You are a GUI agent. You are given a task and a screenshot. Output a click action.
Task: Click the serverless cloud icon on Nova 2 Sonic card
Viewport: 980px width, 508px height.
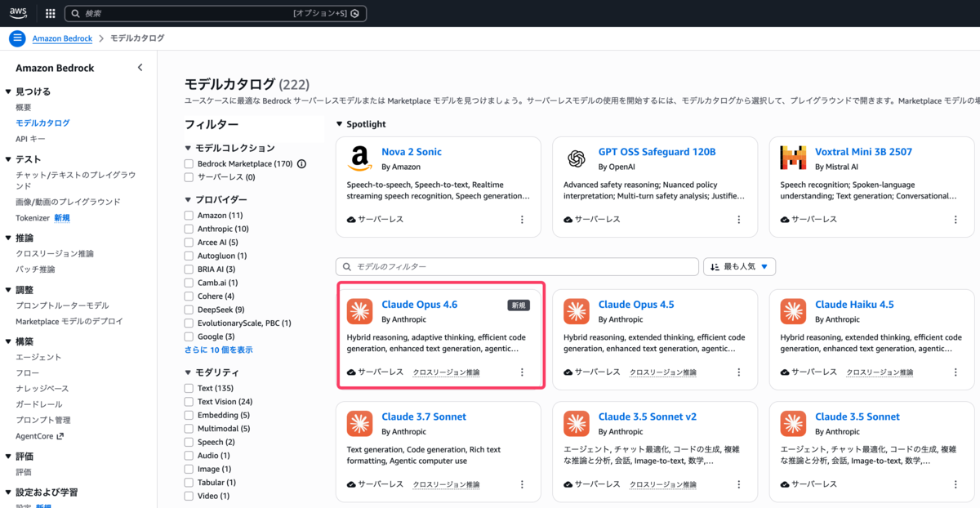(351, 220)
